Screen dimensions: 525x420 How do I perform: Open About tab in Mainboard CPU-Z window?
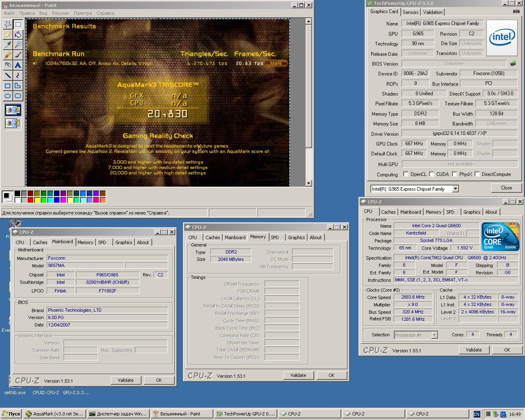[x=143, y=242]
